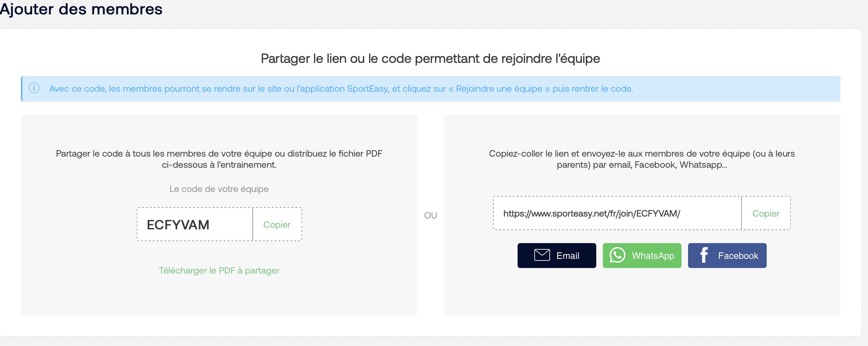Click the blue info banner text

(x=341, y=88)
